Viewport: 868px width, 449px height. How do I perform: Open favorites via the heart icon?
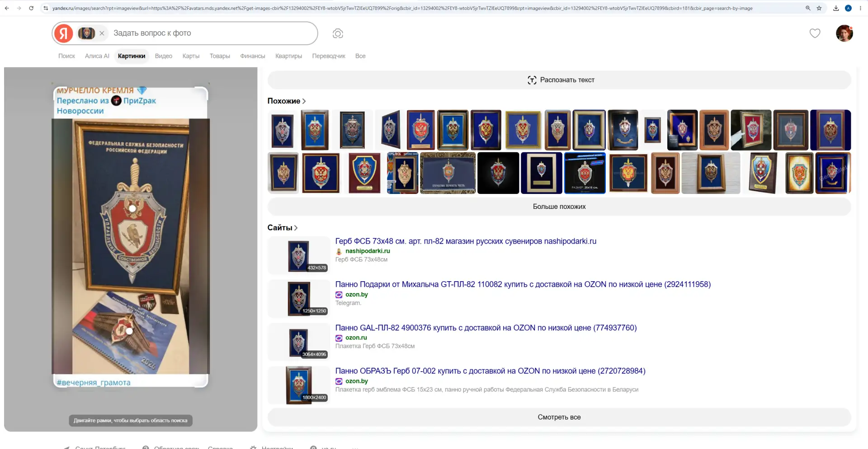815,33
